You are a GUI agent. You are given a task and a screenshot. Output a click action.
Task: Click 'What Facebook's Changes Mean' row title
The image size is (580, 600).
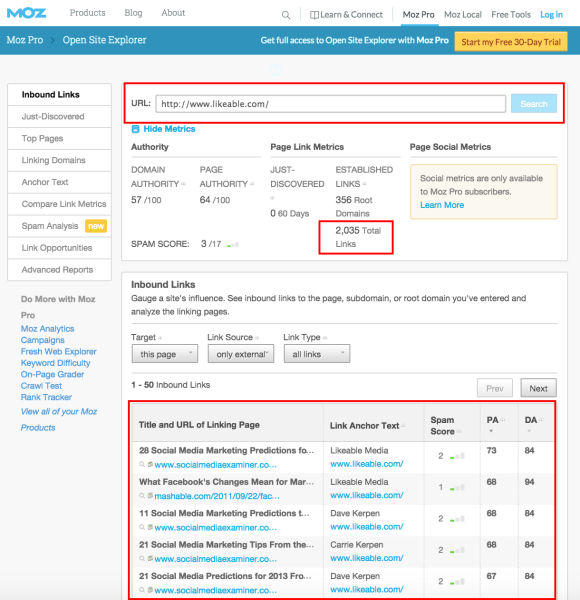pos(226,482)
